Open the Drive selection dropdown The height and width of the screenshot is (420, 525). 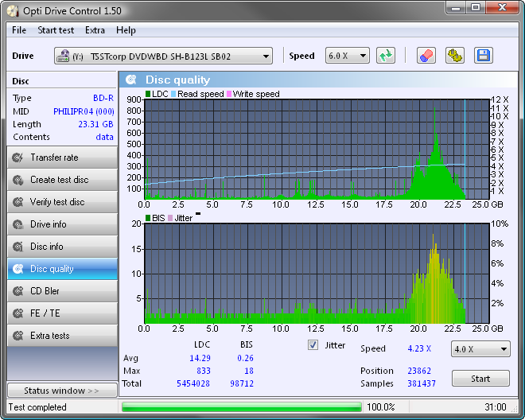coord(163,56)
